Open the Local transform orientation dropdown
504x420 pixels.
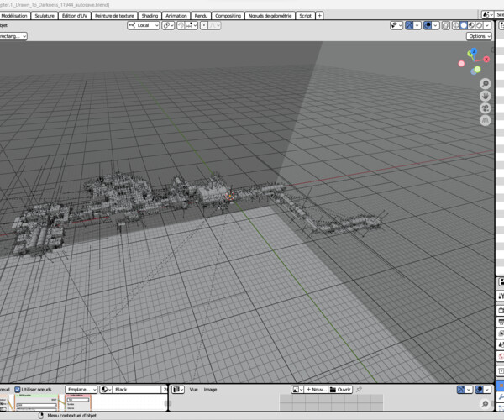click(143, 25)
